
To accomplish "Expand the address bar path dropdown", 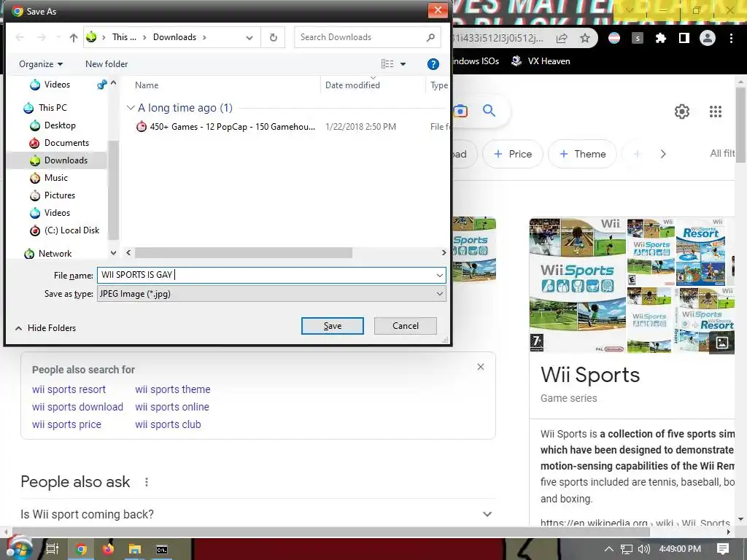I will pos(249,38).
